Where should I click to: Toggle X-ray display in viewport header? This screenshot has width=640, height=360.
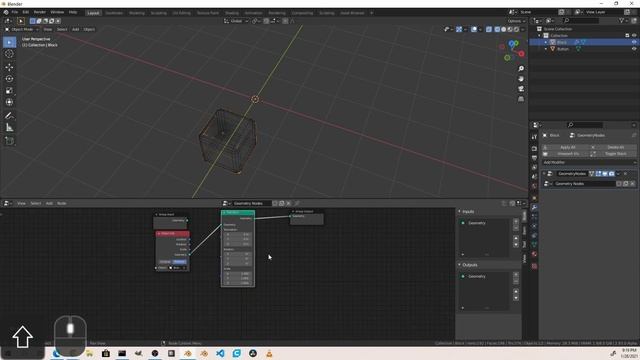pyautogui.click(x=489, y=29)
